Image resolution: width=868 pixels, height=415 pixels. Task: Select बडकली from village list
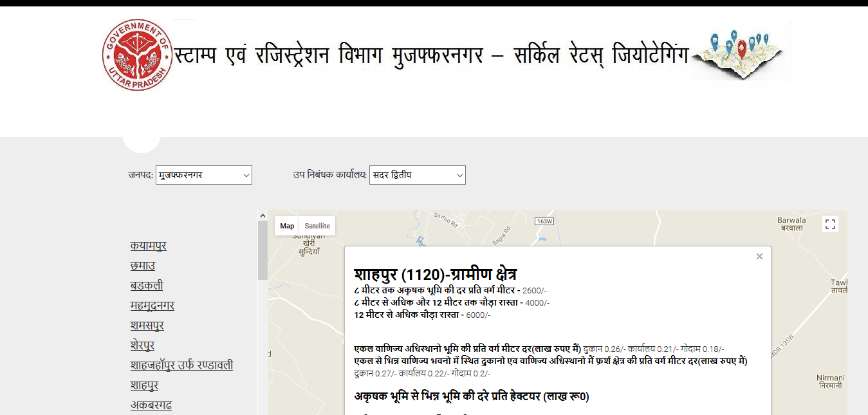(146, 286)
